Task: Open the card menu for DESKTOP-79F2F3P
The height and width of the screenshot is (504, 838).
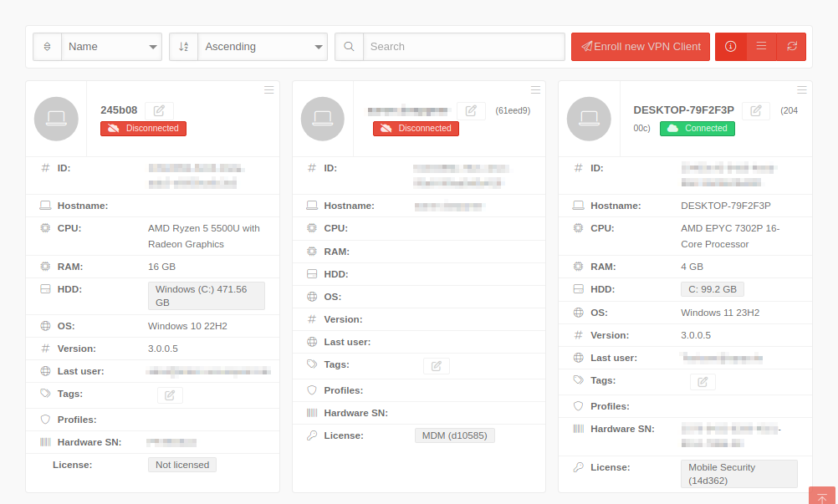Action: pyautogui.click(x=801, y=89)
